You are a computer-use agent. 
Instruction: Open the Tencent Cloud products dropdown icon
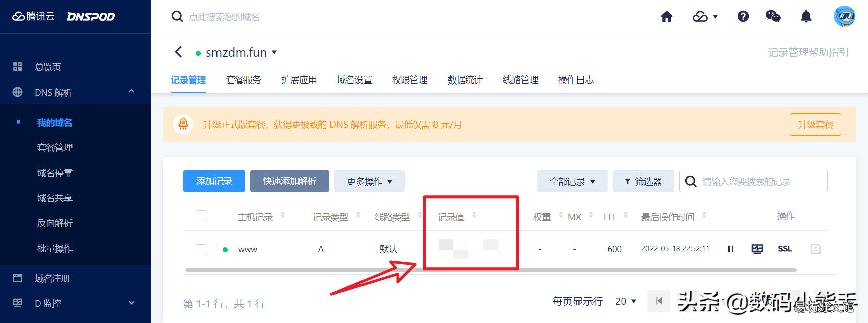[705, 17]
